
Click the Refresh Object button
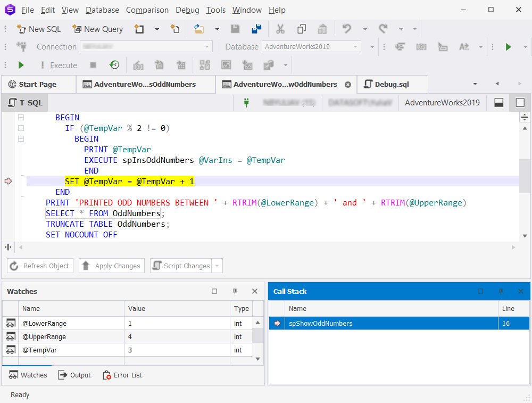[40, 266]
